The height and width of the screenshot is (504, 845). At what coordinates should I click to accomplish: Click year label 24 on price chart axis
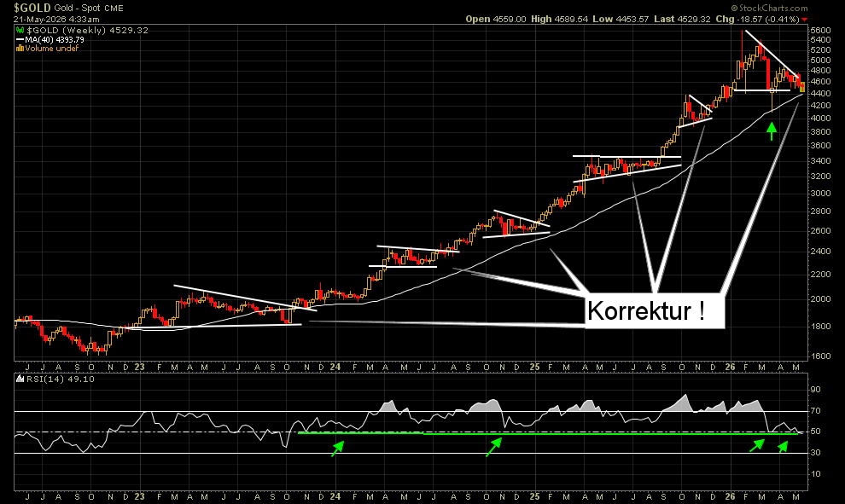point(335,368)
